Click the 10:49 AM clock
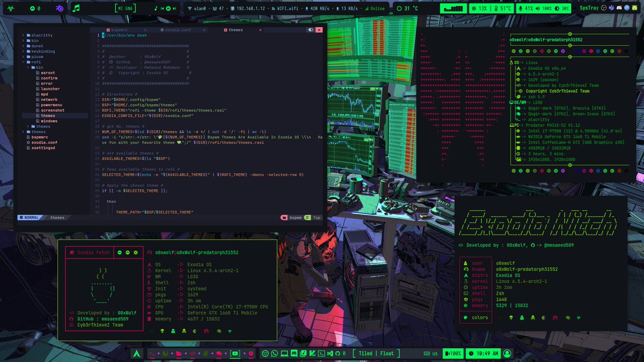Image resolution: width=644 pixels, height=362 pixels. click(484, 354)
